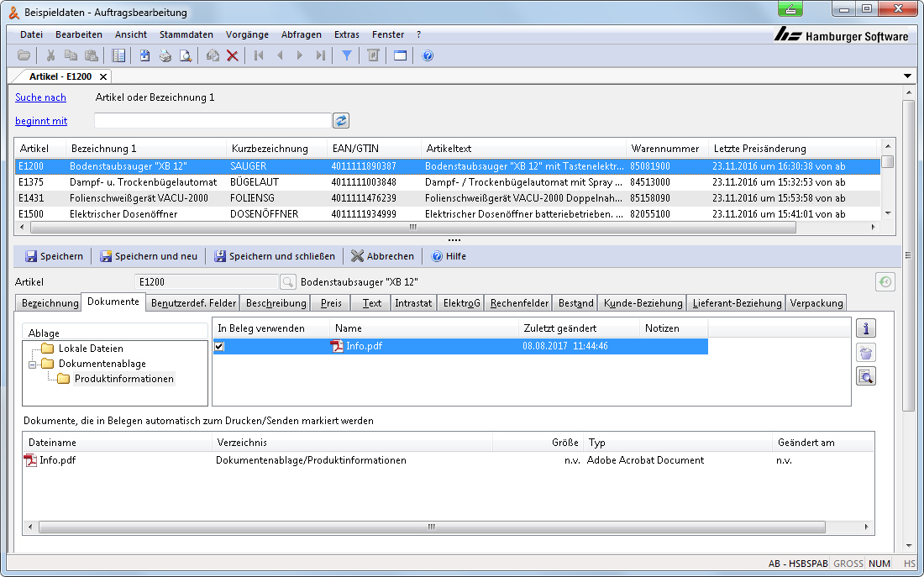Click the Abbrechen button
This screenshot has width=924, height=577.
click(382, 256)
